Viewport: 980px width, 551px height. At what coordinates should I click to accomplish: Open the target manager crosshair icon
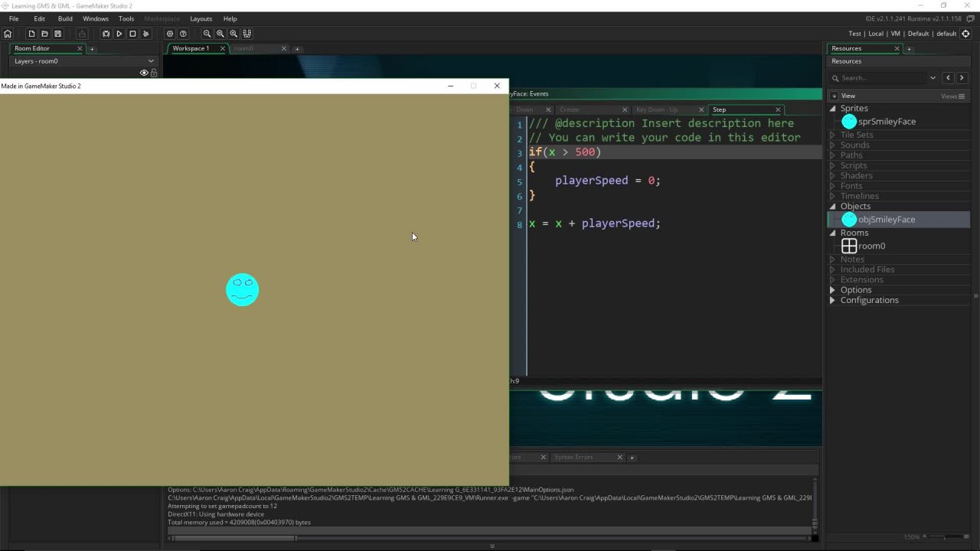pos(965,34)
